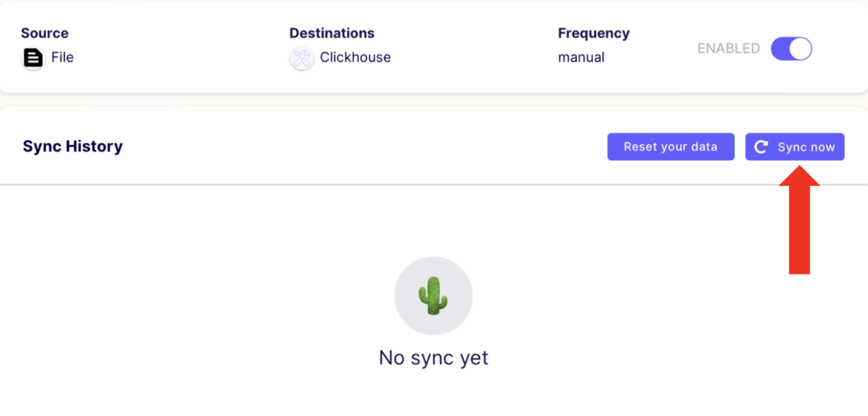Viewport: 868px width, 416px height.
Task: Open the Sync History section title
Action: [73, 147]
